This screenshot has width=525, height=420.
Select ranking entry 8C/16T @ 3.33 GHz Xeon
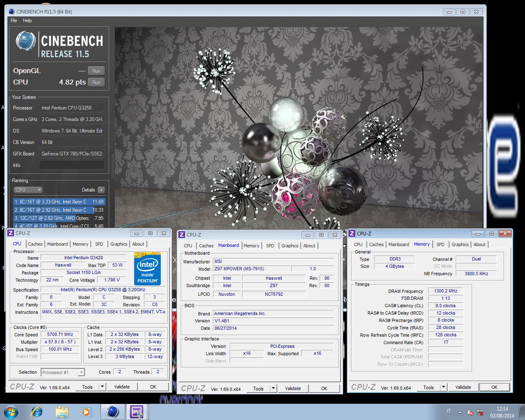(x=59, y=202)
